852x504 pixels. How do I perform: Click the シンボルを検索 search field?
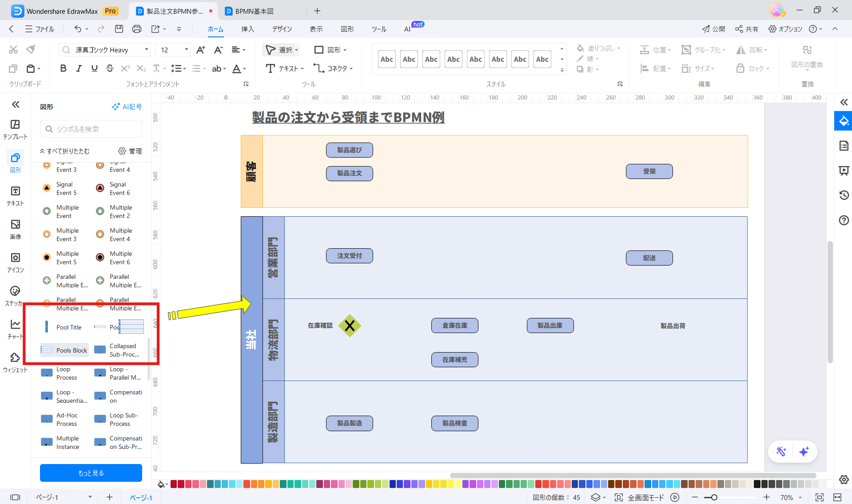tap(91, 129)
